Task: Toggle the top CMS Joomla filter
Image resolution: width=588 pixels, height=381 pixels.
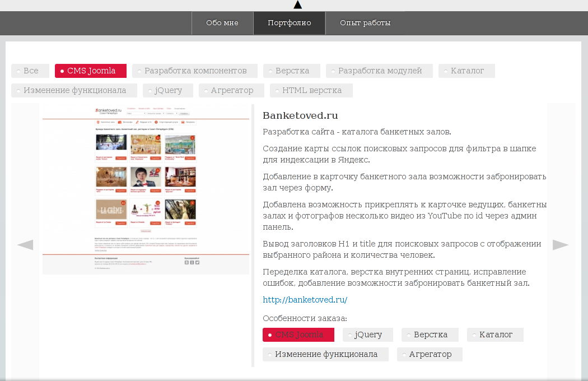Action: pyautogui.click(x=90, y=71)
